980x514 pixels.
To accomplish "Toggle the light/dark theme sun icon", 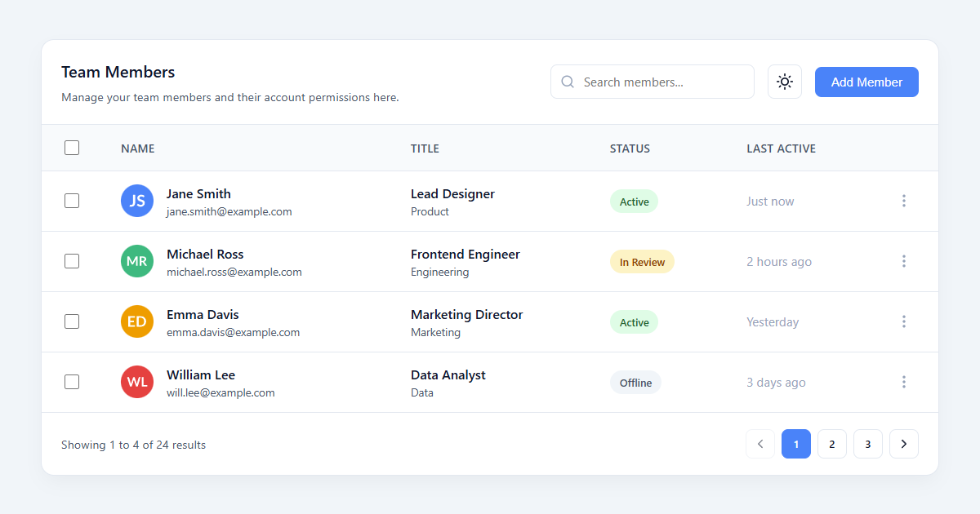I will point(785,82).
